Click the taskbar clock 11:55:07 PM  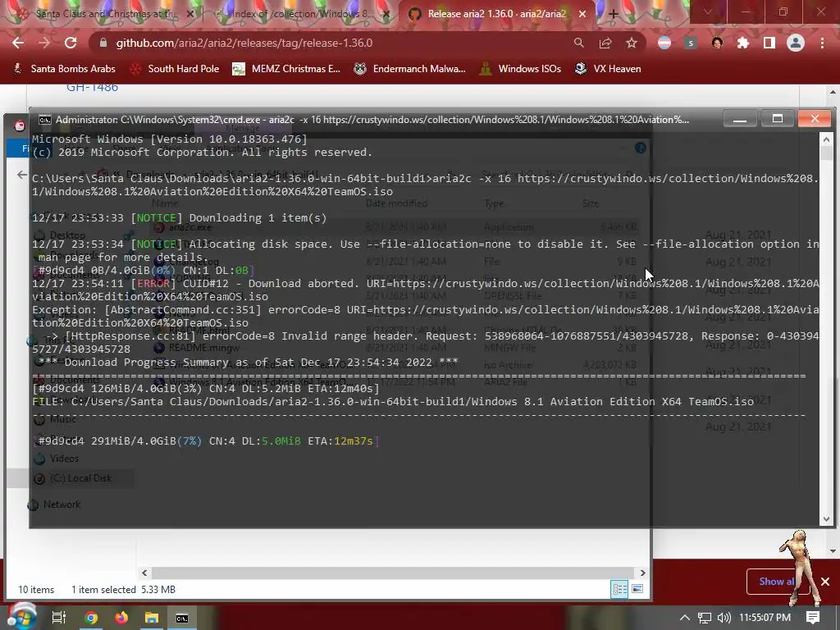click(765, 618)
